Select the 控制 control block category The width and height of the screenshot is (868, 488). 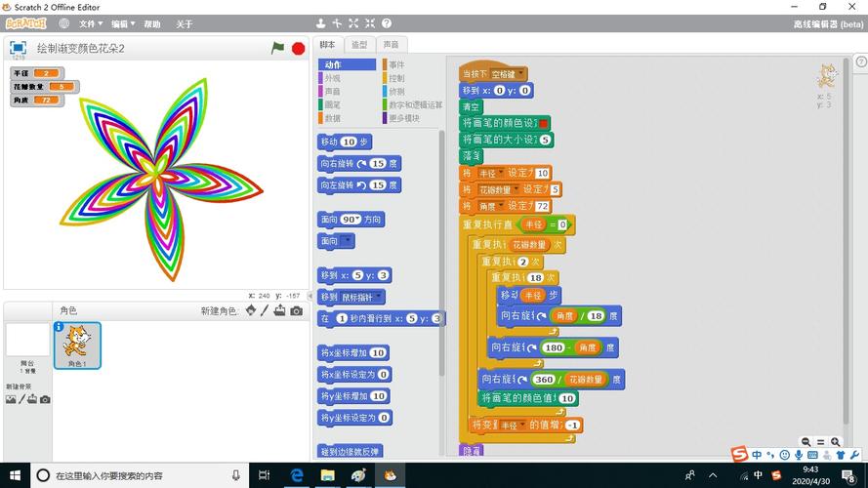coord(395,78)
